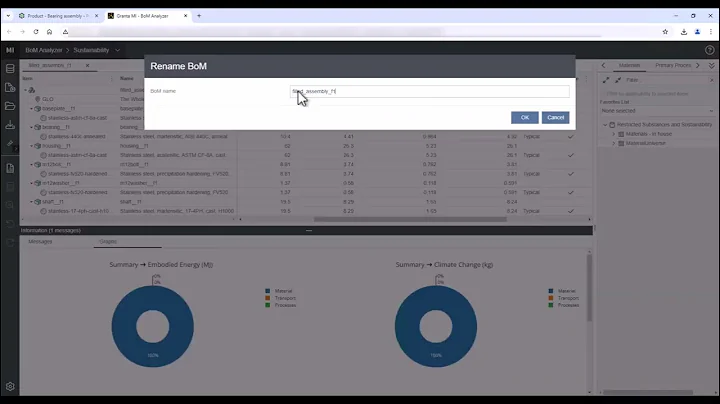
Task: Click the Graphs panel vertical scrollbar
Action: click(589, 288)
